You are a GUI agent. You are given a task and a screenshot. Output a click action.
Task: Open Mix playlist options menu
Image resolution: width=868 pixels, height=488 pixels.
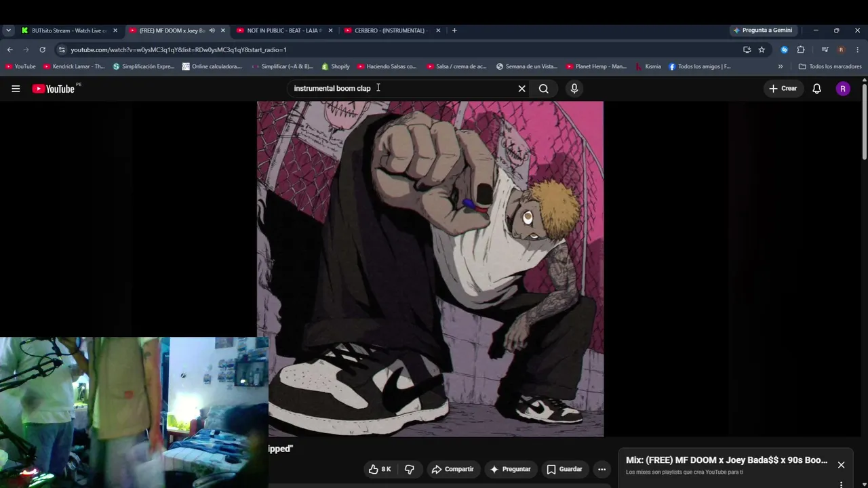point(841,484)
